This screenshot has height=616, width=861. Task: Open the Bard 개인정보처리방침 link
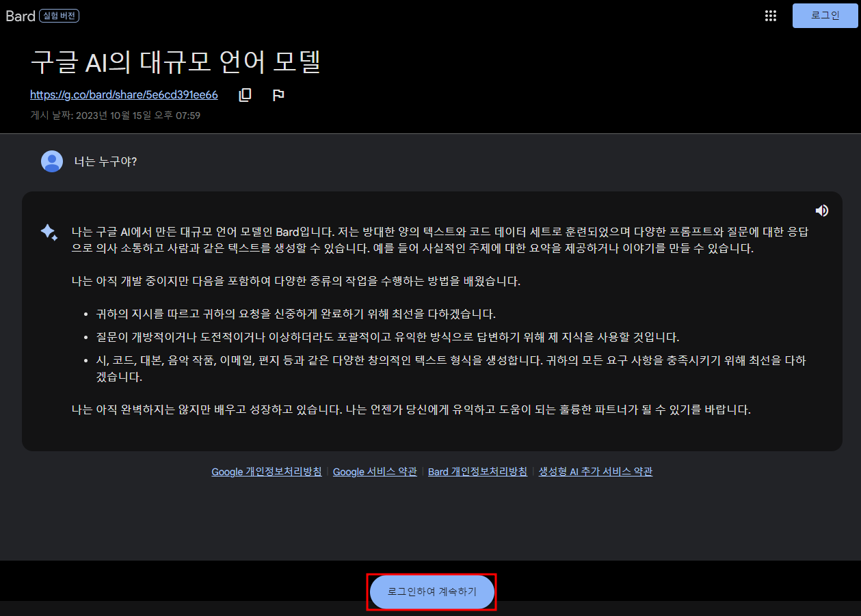pos(477,472)
